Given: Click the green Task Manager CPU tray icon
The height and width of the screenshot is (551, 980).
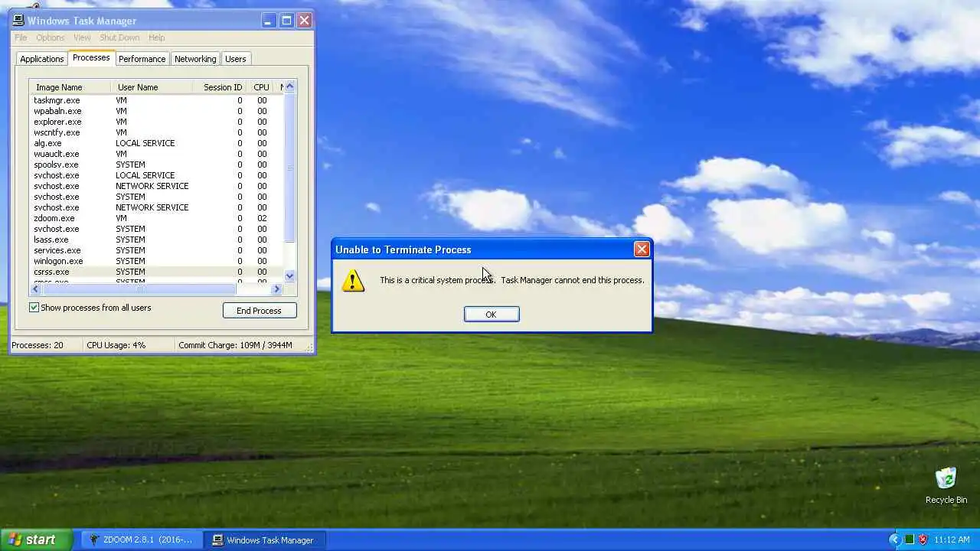Looking at the screenshot, I should coord(910,540).
